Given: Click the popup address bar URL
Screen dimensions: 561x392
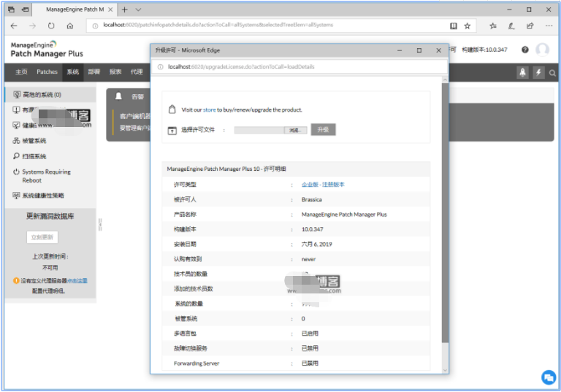Looking at the screenshot, I should [241, 67].
